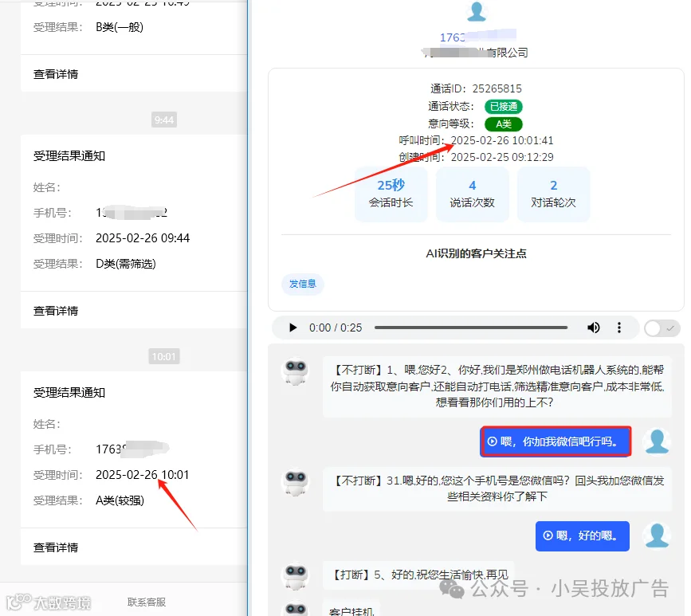Click the customer avatar at top
Screen dimensions: 691x616
tap(476, 12)
